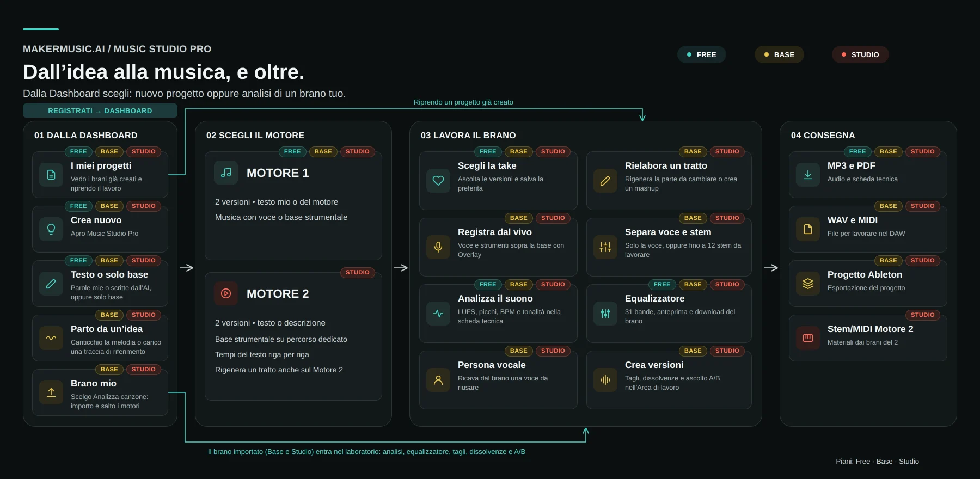Click the pulse icon beside Analizza il suono
980x479 pixels.
pyautogui.click(x=438, y=314)
